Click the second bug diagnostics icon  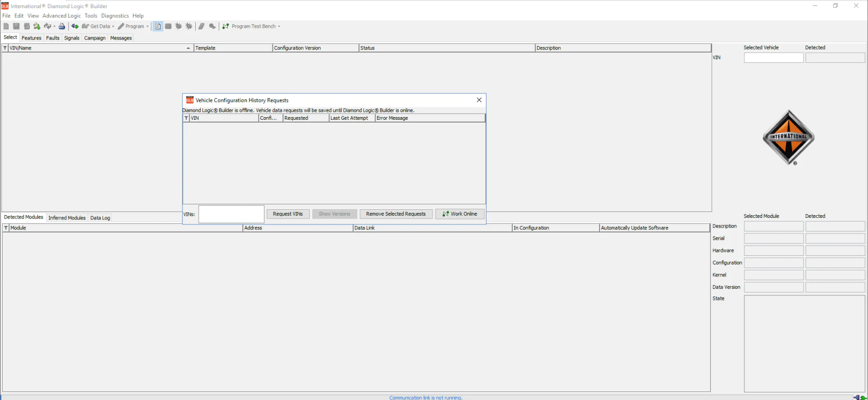point(189,26)
